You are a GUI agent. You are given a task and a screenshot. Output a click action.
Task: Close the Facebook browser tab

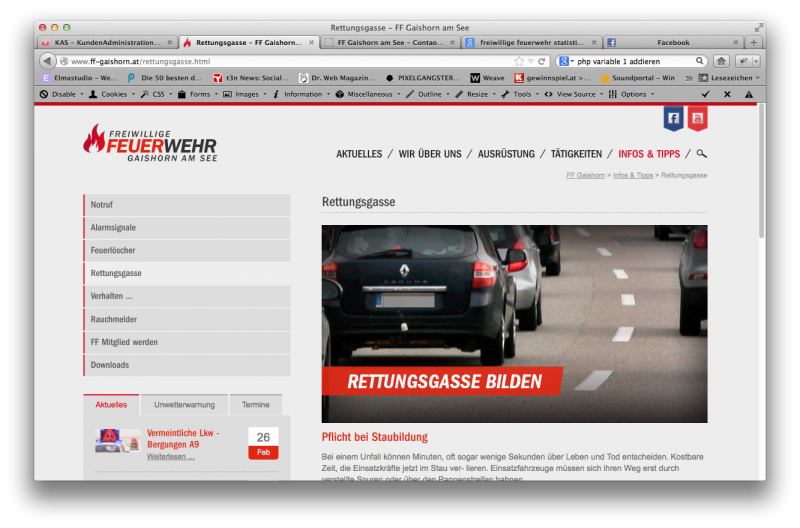[736, 42]
